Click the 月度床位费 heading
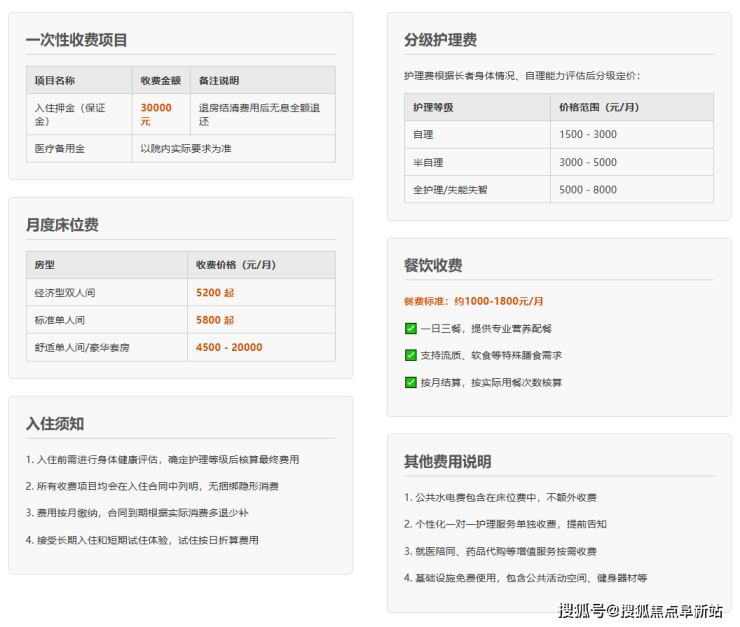Screen dimensions: 740x627 pyautogui.click(x=62, y=225)
